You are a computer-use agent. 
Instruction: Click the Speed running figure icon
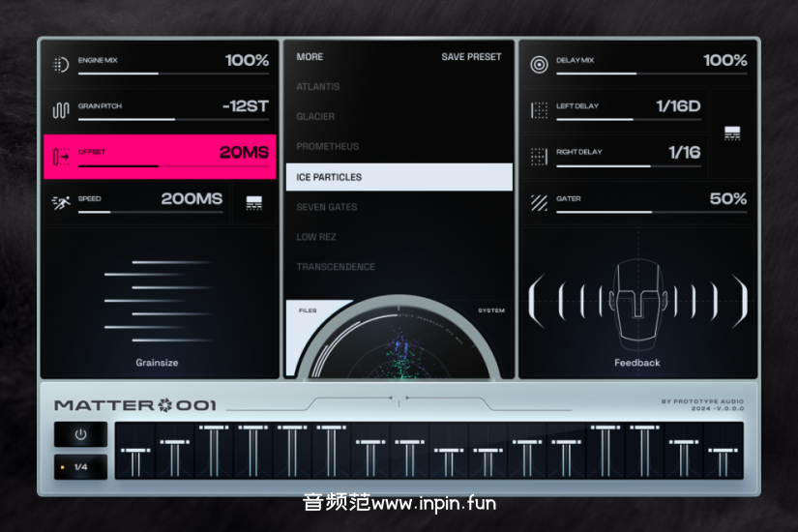pos(61,202)
